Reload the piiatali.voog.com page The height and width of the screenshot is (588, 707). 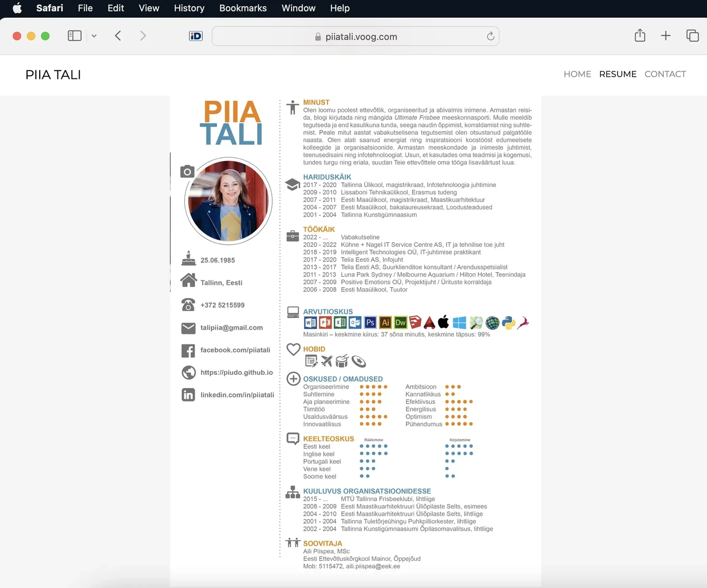490,36
